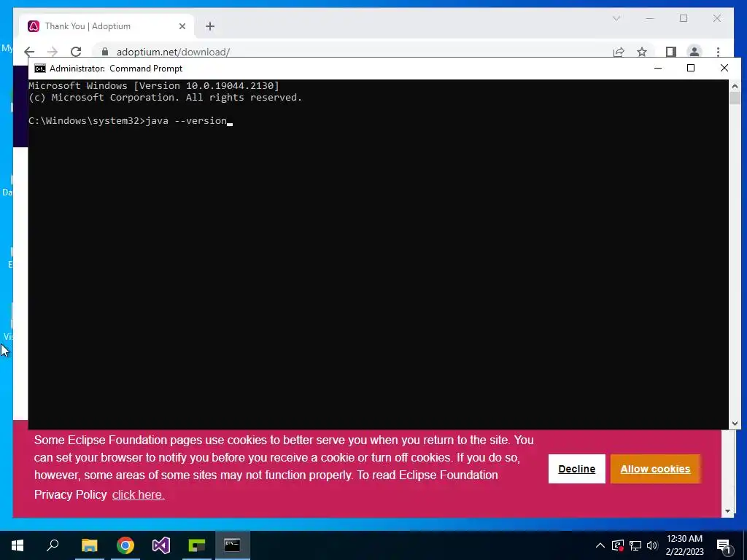Open the green taskbar application icon
This screenshot has width=747, height=560.
[x=197, y=545]
